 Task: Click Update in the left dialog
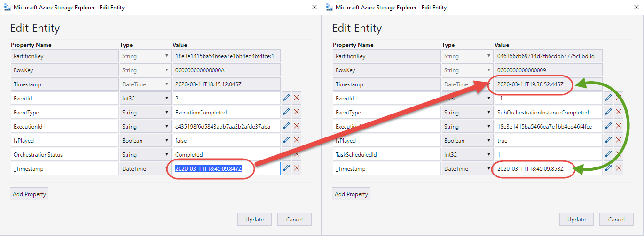255,219
